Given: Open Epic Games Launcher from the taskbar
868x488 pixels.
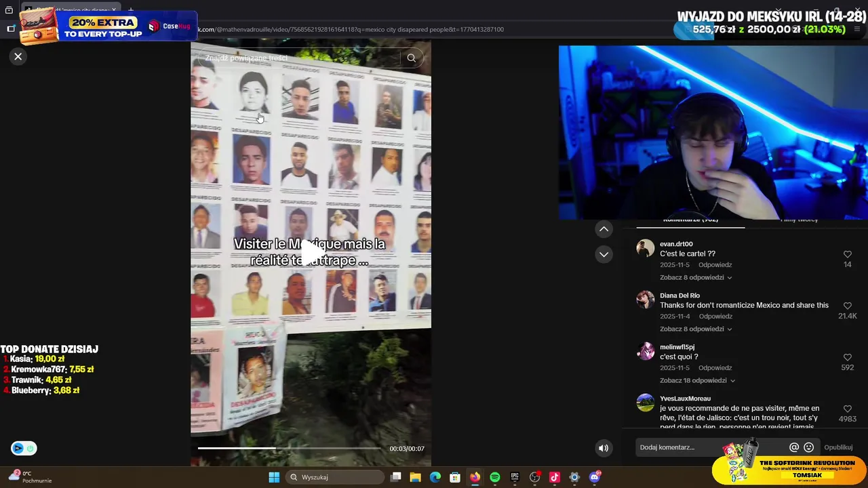Looking at the screenshot, I should coord(515,477).
